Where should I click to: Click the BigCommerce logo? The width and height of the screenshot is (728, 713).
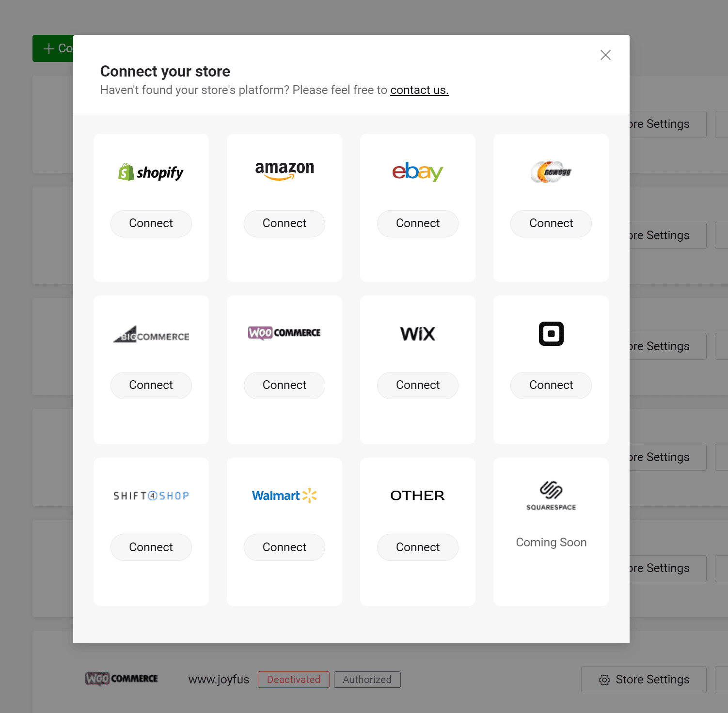(x=151, y=334)
